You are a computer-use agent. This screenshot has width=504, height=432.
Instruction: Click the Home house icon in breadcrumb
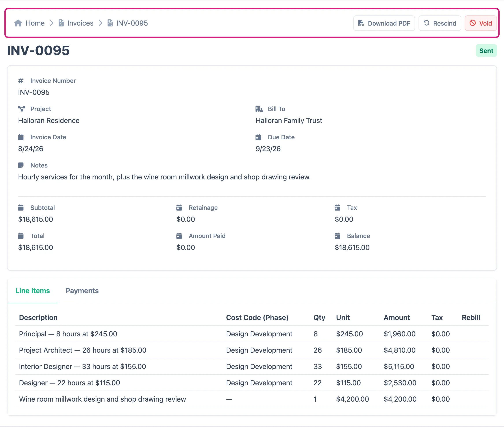pyautogui.click(x=18, y=23)
